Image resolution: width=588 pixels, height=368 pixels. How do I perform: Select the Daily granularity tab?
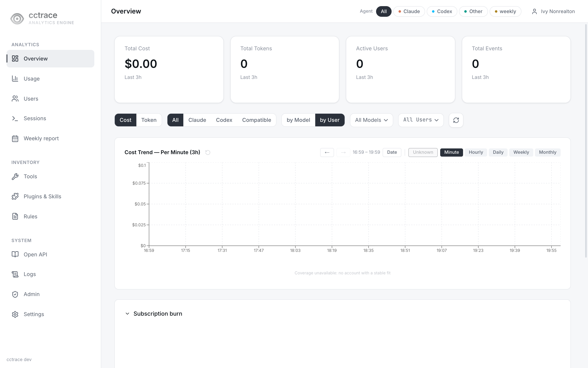point(498,152)
